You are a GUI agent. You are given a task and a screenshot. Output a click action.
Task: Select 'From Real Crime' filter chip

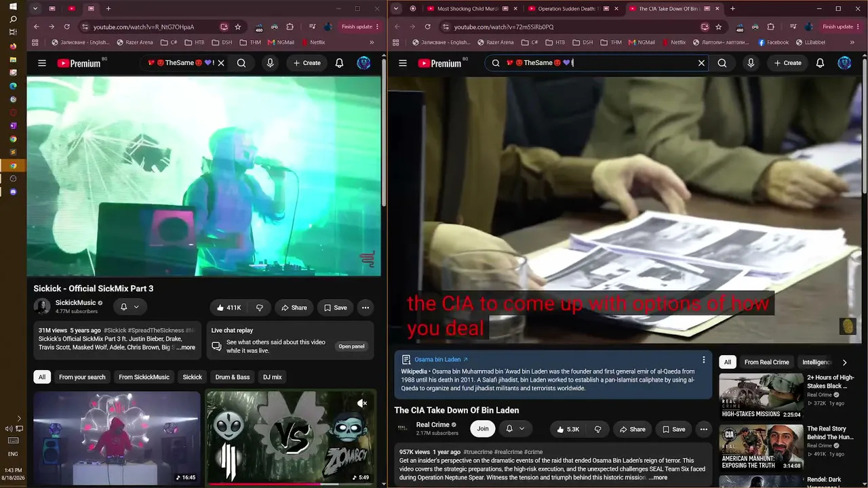(766, 362)
